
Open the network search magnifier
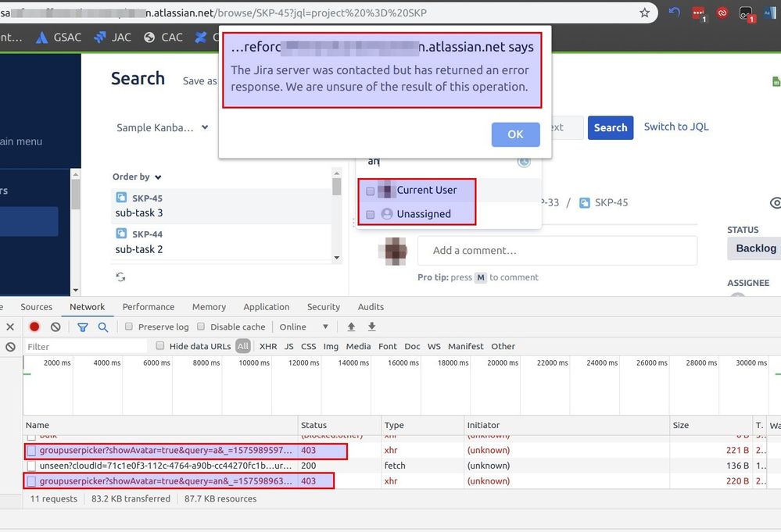coord(102,327)
